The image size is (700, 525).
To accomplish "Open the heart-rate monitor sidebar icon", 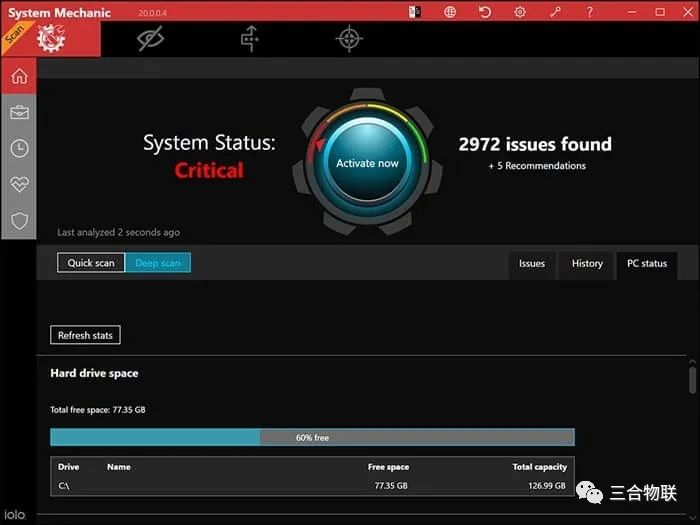I will (18, 185).
